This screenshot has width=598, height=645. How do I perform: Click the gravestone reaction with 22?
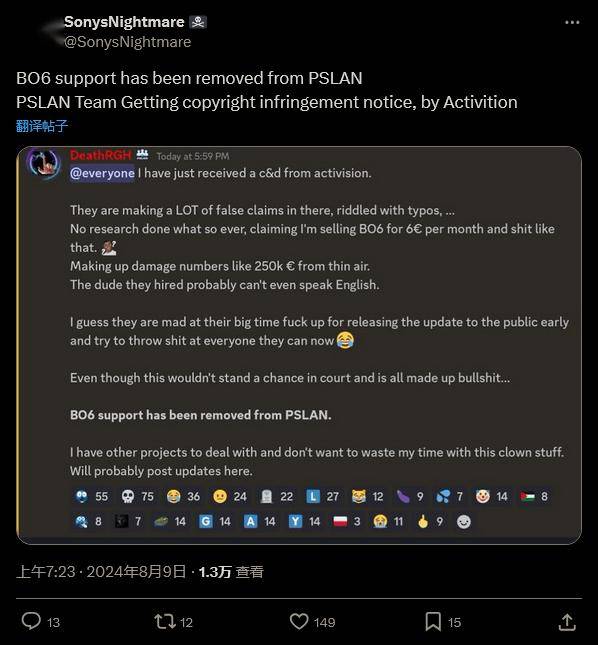277,497
